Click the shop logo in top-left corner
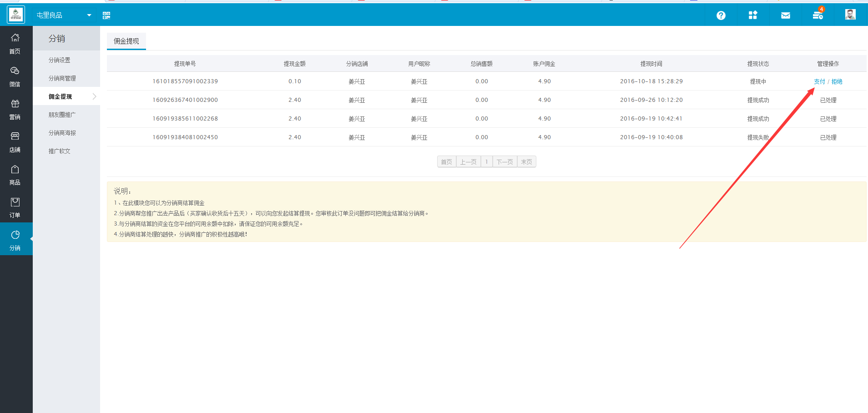 (16, 15)
